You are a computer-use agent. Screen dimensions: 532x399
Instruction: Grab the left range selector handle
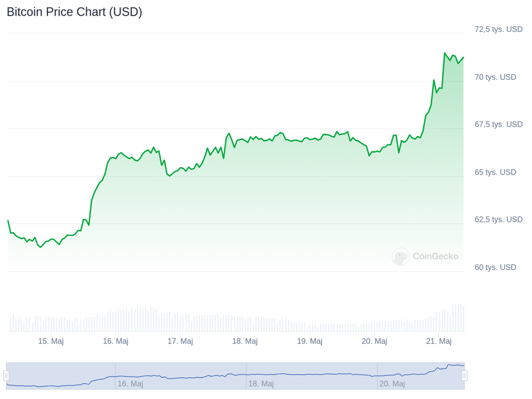pyautogui.click(x=7, y=375)
